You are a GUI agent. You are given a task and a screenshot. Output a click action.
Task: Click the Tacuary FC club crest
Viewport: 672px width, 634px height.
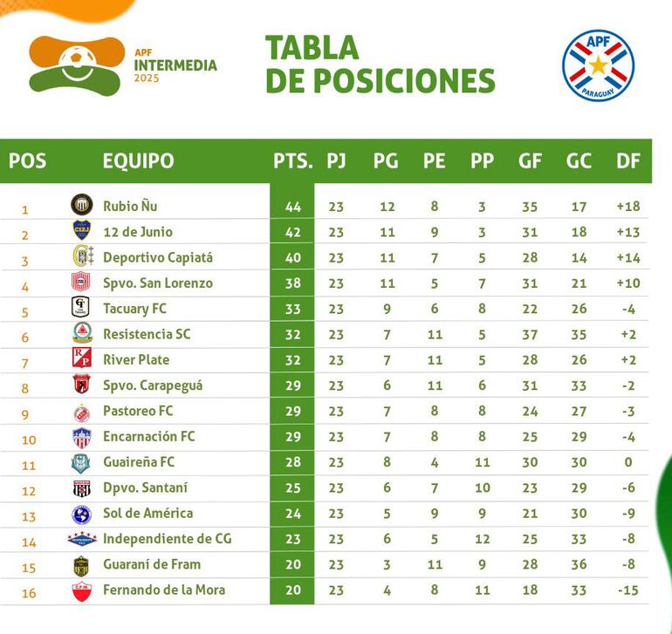[81, 308]
